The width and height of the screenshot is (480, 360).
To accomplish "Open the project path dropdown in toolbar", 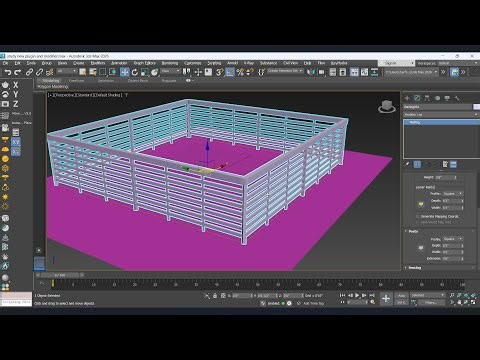I will pos(411,72).
